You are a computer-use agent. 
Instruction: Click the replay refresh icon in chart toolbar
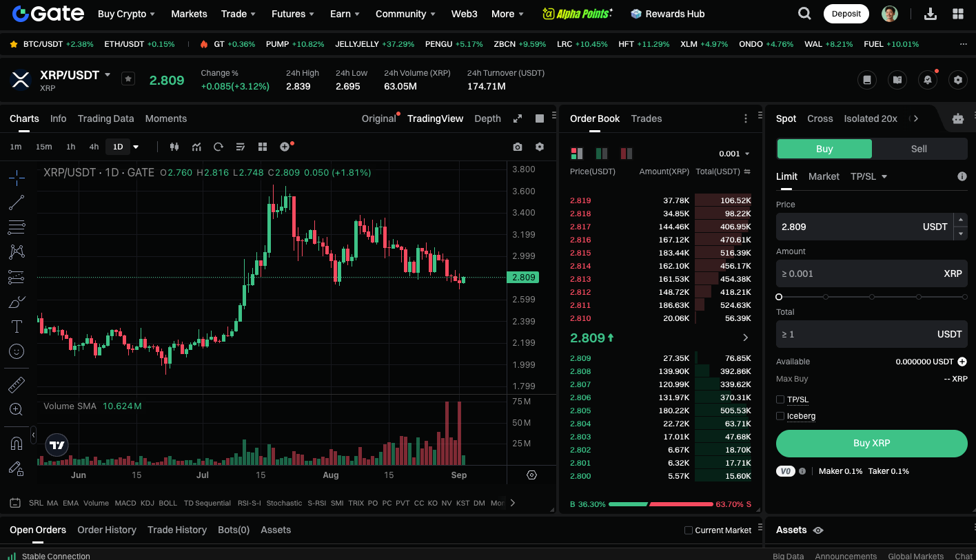click(x=218, y=147)
